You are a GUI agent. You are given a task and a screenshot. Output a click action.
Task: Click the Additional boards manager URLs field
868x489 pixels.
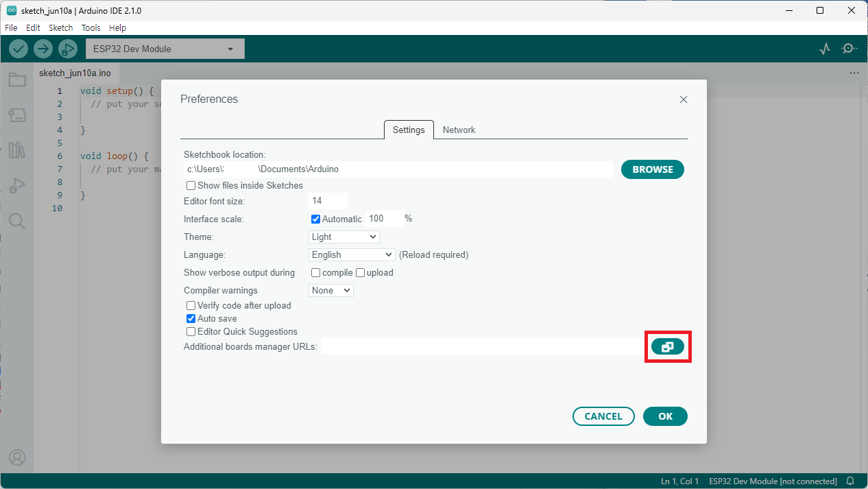tap(483, 347)
